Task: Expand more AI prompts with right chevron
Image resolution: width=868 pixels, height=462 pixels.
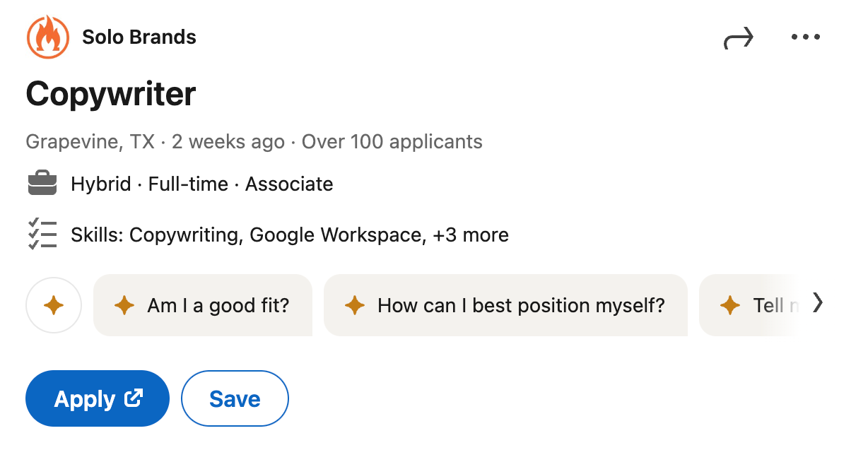Action: pyautogui.click(x=818, y=302)
